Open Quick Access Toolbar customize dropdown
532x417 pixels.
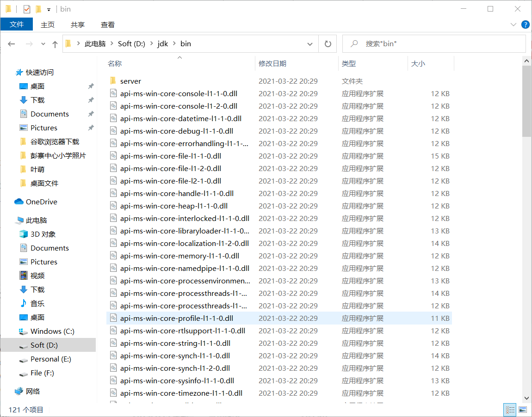click(49, 9)
